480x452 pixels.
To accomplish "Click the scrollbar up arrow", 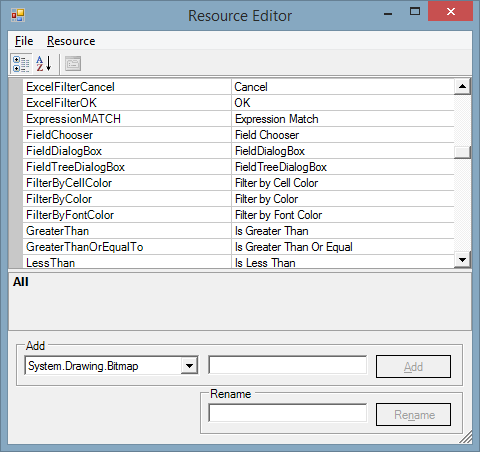I will click(x=462, y=87).
